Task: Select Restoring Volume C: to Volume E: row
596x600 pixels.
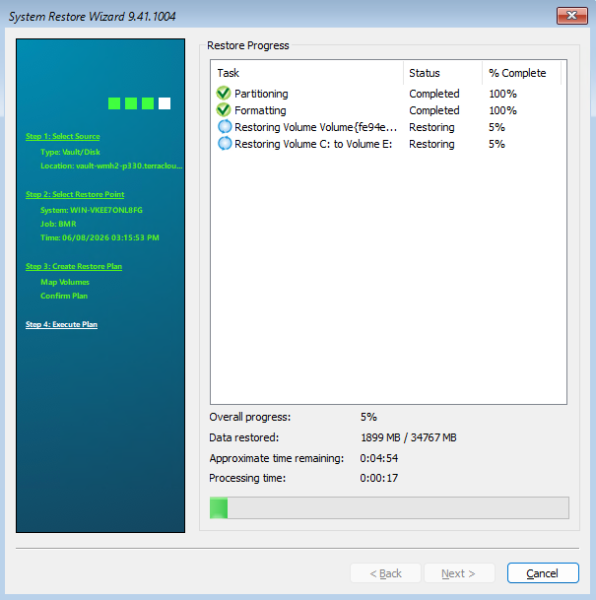Action: (388, 144)
